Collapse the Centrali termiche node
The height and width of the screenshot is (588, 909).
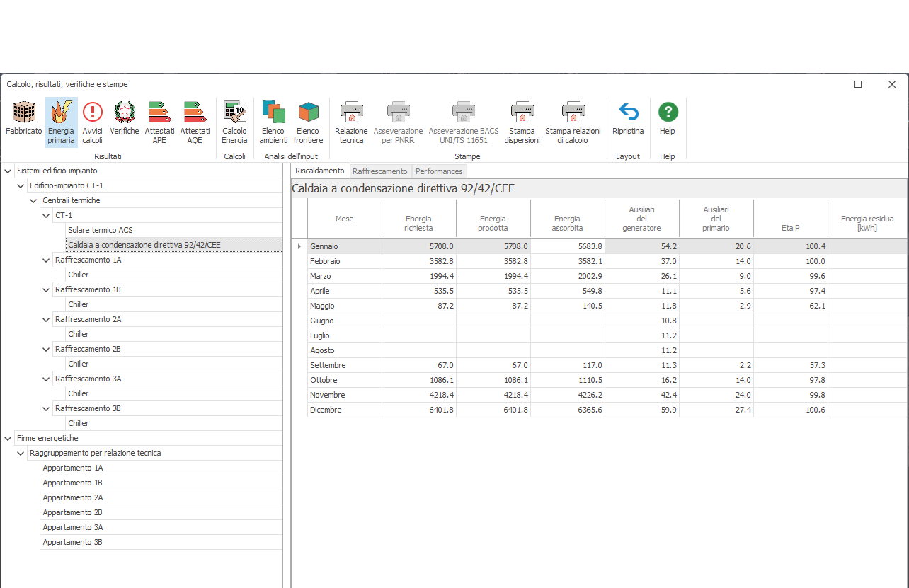coord(33,200)
